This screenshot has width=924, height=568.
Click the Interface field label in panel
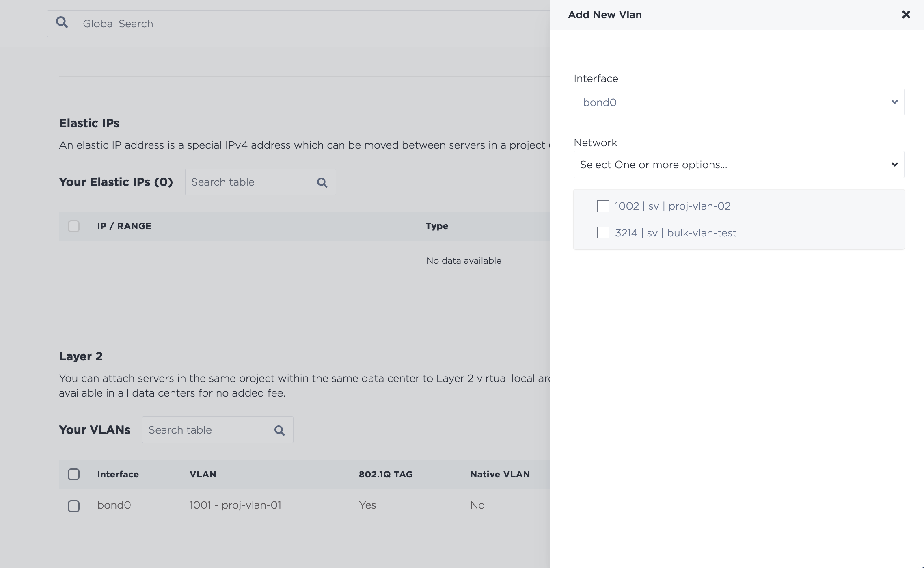coord(596,78)
